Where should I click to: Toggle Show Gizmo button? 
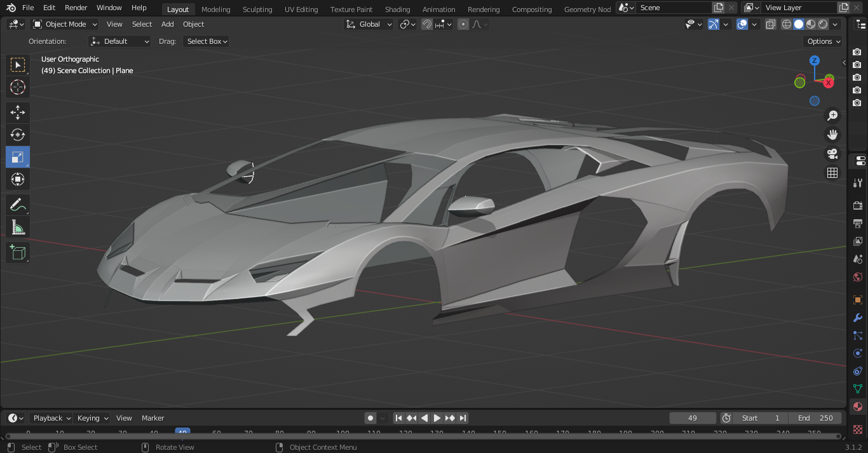714,24
